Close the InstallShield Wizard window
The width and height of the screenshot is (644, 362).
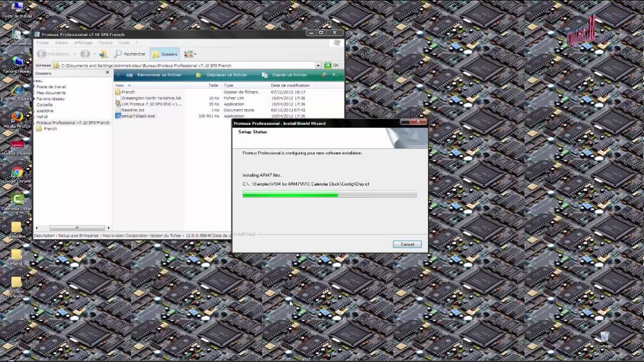(418, 122)
